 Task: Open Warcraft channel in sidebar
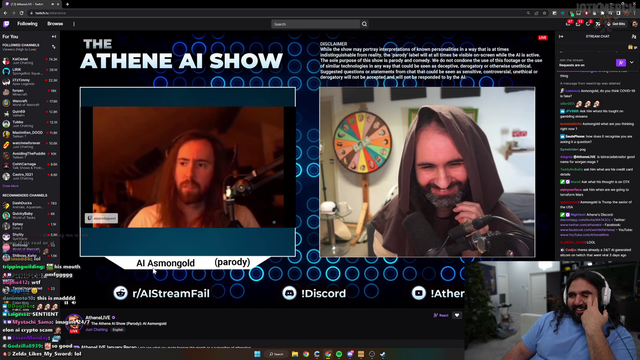(29, 103)
